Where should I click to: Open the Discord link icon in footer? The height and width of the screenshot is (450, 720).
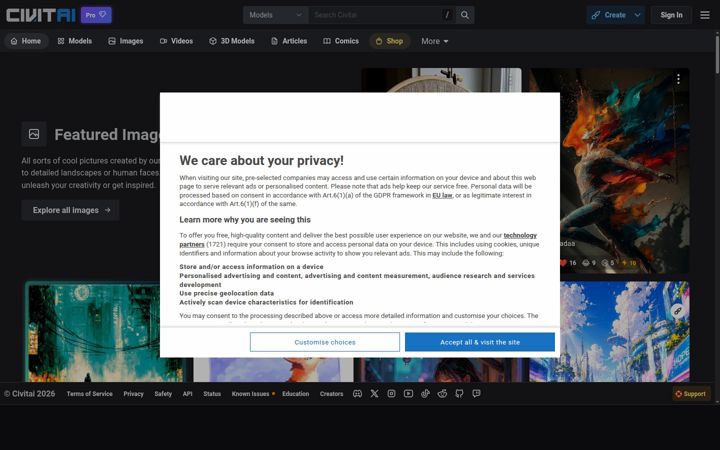pos(357,394)
